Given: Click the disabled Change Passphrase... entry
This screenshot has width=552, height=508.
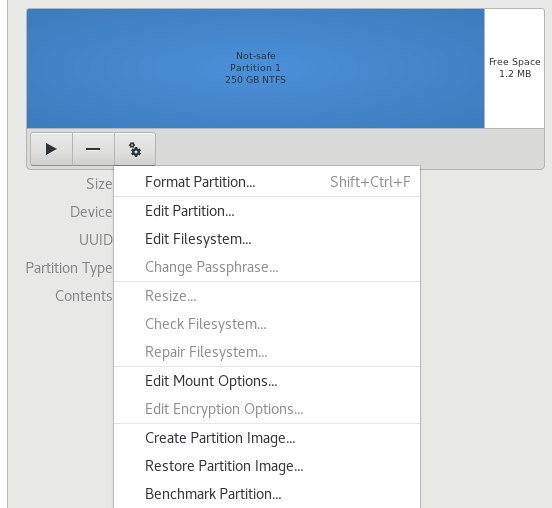Looking at the screenshot, I should click(x=267, y=267).
